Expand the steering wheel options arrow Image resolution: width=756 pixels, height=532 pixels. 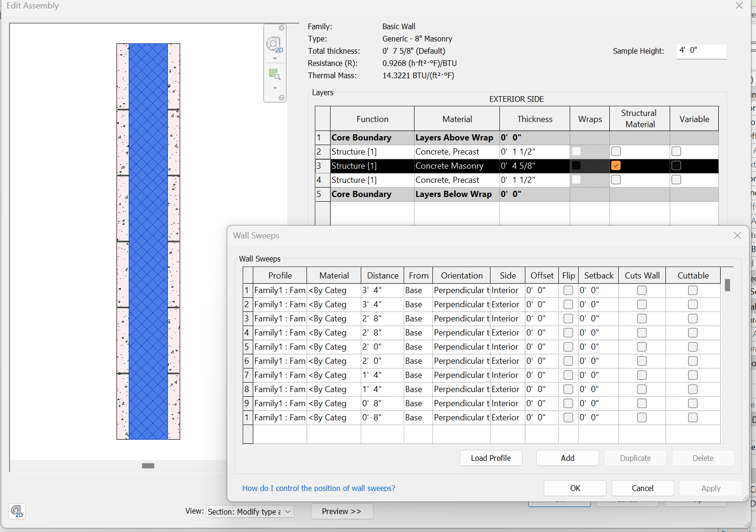point(275,58)
